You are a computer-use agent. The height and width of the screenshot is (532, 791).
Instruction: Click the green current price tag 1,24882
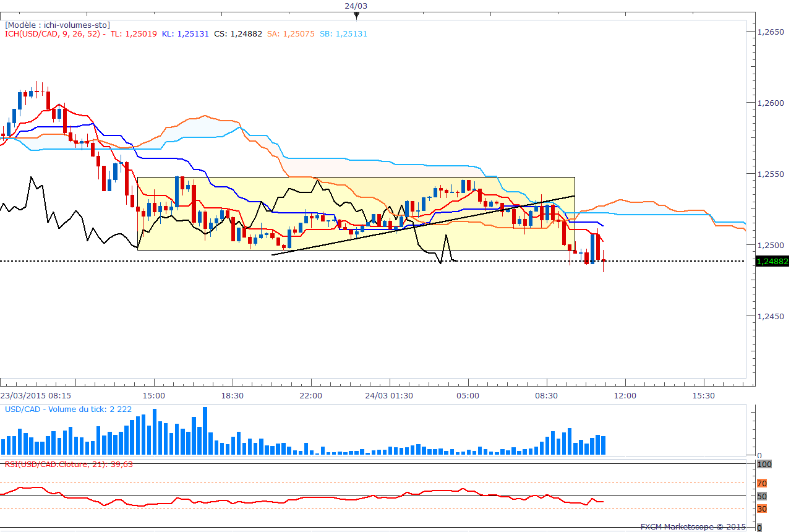(772, 262)
